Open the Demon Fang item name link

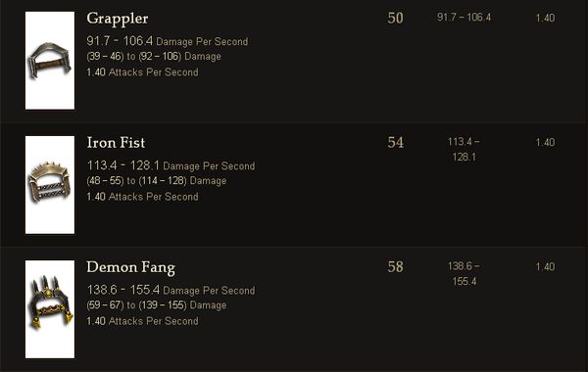click(x=131, y=268)
